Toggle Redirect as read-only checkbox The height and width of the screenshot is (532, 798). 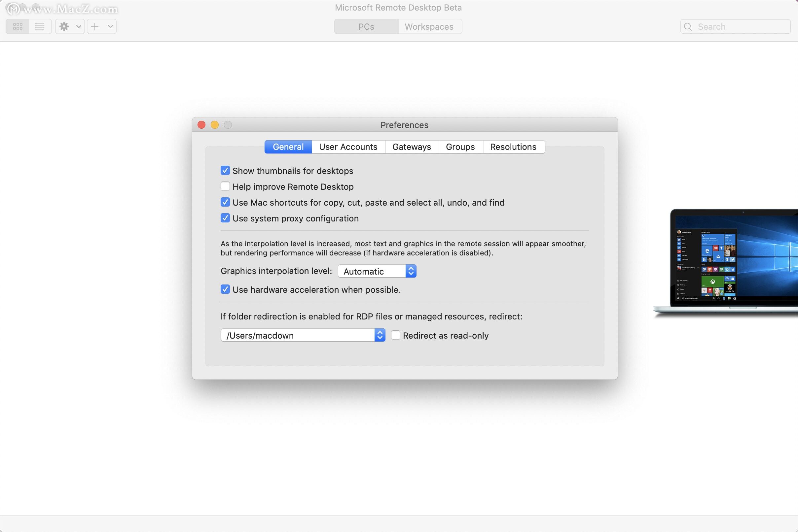click(394, 335)
